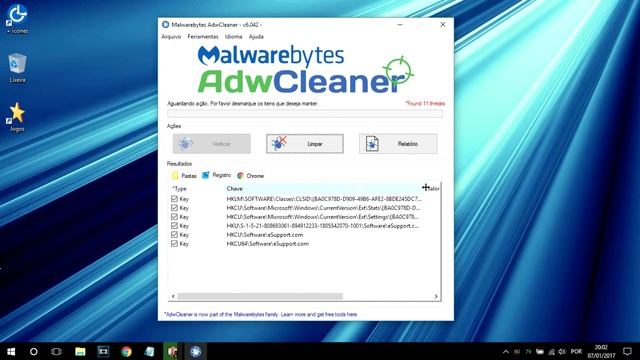640x360 pixels.
Task: Click the results scrollbar right arrow
Action: pos(436,296)
